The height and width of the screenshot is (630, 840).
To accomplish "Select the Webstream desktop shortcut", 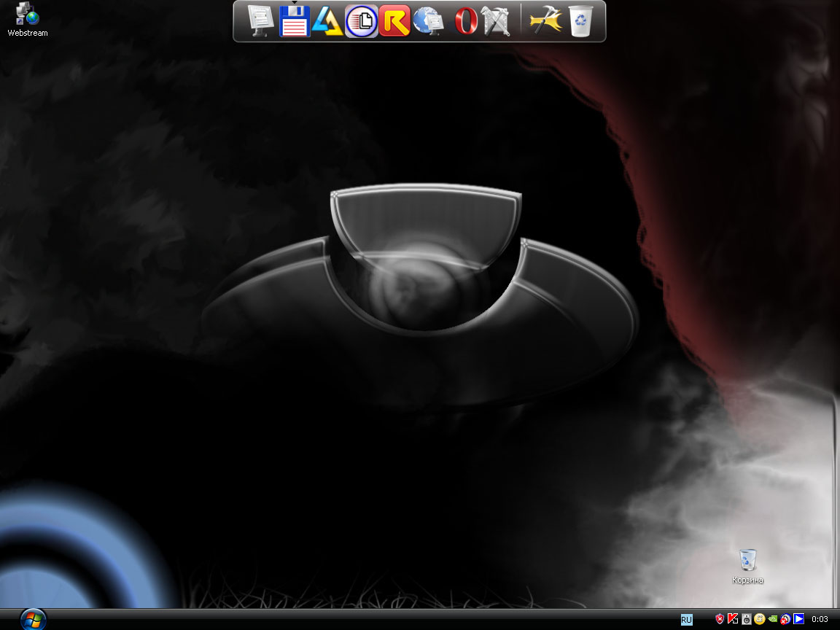I will [x=27, y=20].
